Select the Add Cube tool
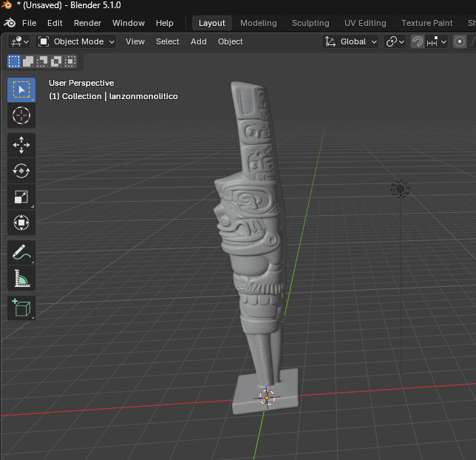 (x=21, y=308)
